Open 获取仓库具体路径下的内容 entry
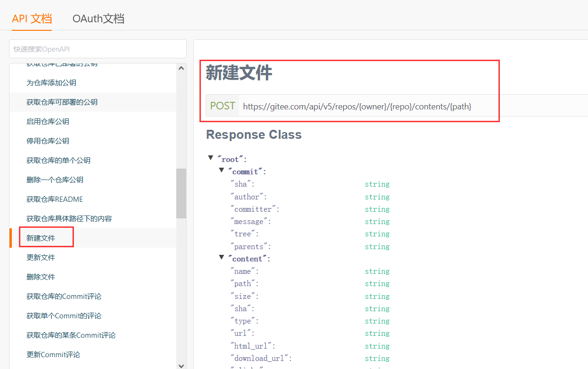Screen dimensions: 588x369 click(69, 218)
